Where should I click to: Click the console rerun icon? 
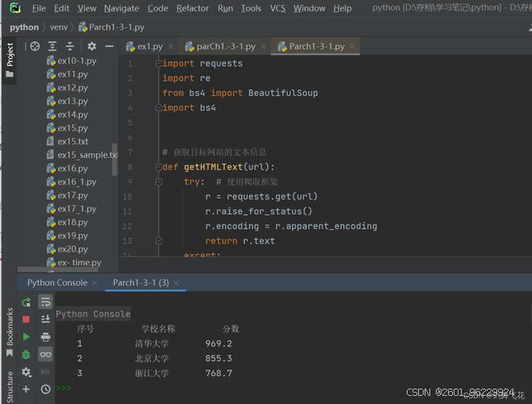pos(26,302)
